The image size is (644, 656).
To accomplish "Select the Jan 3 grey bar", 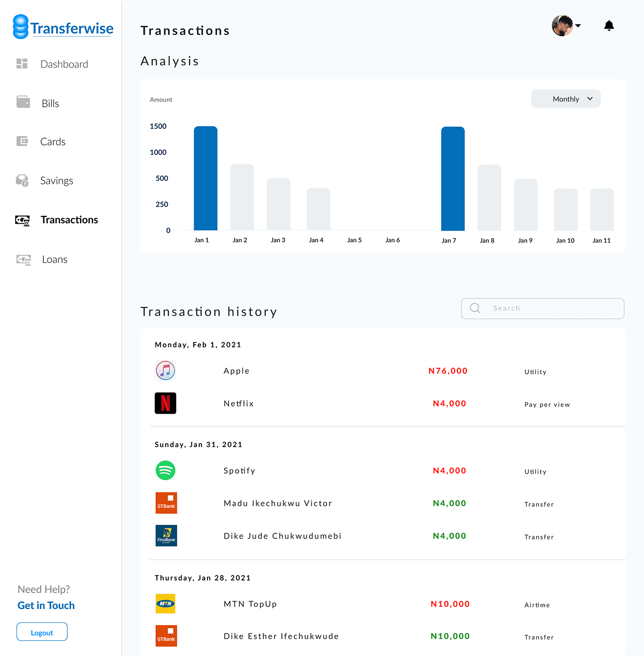I will (279, 204).
